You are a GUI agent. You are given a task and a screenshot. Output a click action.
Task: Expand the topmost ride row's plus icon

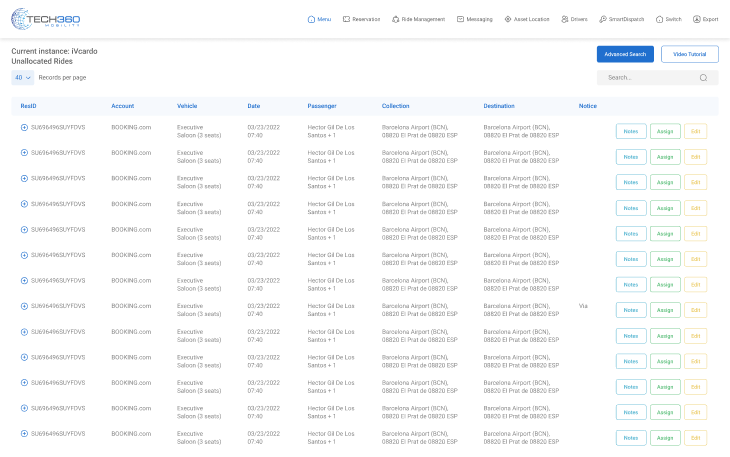coord(24,128)
